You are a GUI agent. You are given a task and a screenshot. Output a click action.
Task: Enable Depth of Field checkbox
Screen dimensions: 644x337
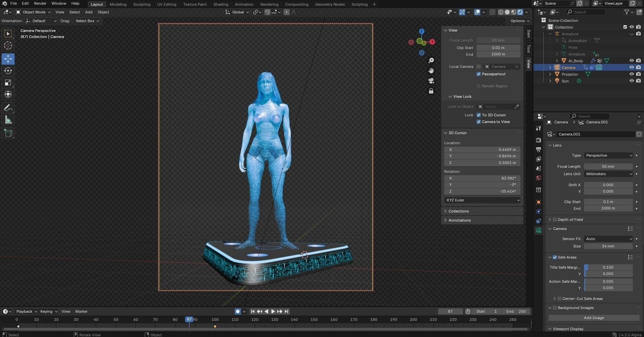tap(555, 220)
